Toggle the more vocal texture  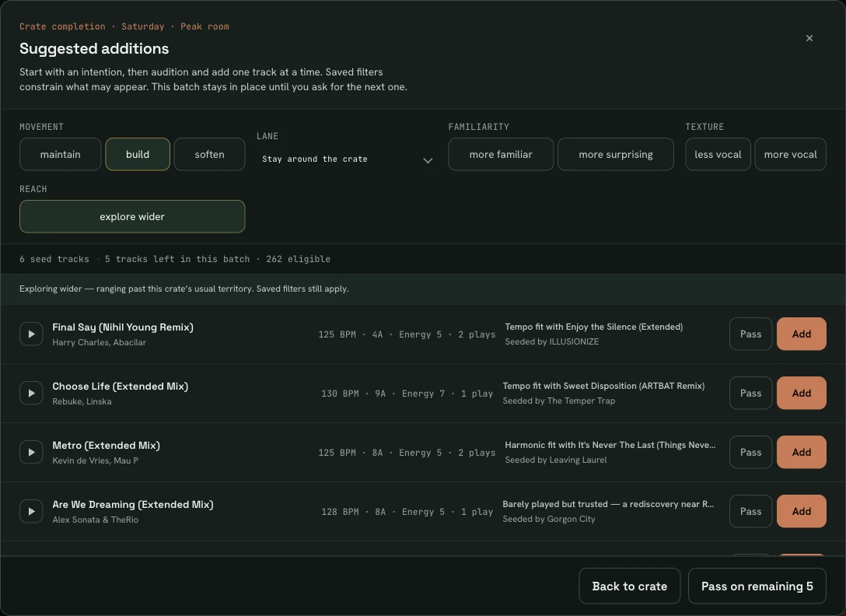[x=791, y=155]
